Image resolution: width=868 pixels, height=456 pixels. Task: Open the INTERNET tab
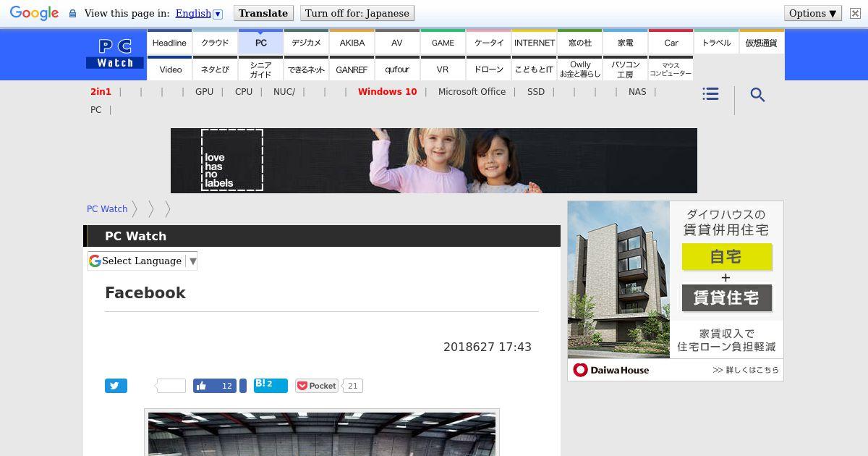[534, 42]
